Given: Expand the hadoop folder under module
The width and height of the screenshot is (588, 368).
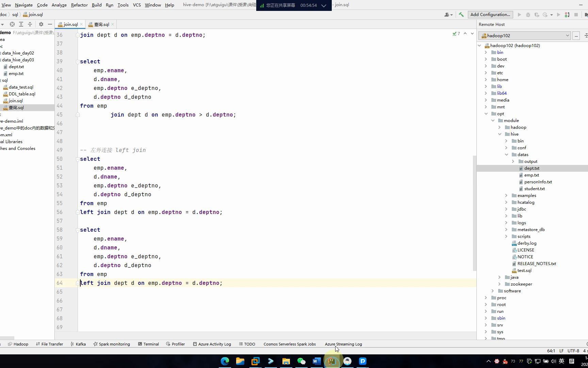Looking at the screenshot, I should (x=500, y=127).
